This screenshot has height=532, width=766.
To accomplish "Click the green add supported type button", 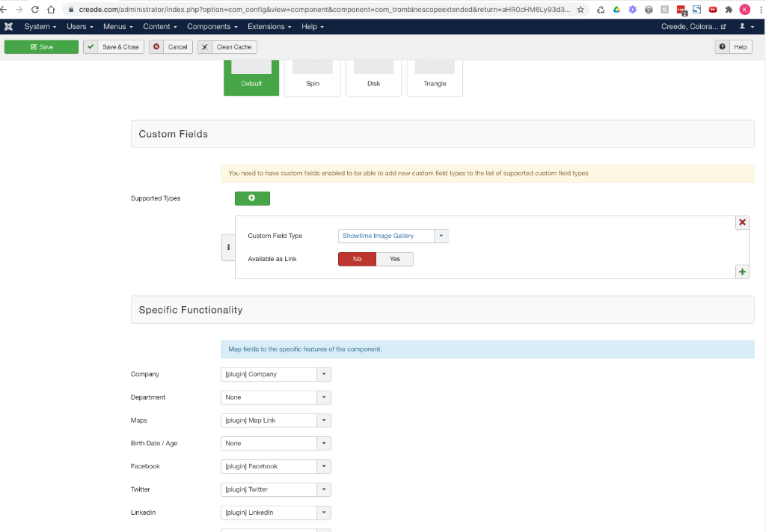I will point(252,198).
